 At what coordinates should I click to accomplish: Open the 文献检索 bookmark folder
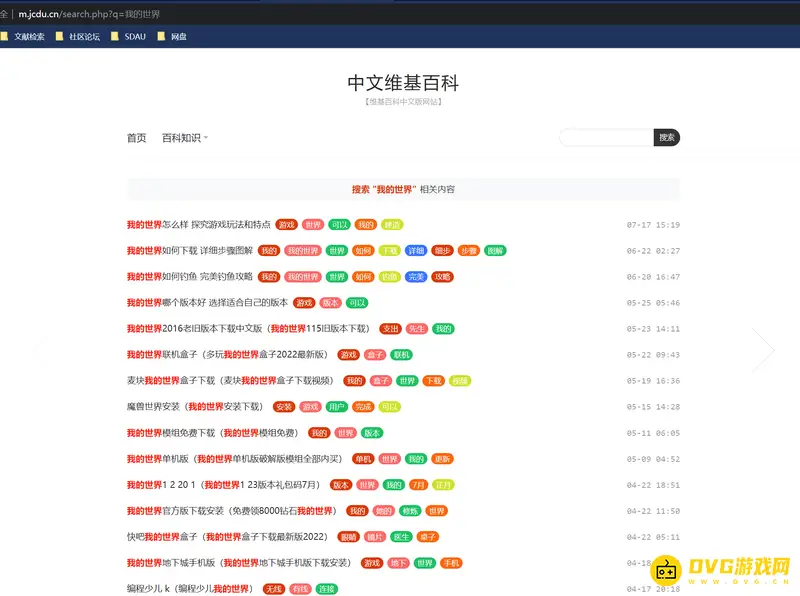tap(28, 37)
